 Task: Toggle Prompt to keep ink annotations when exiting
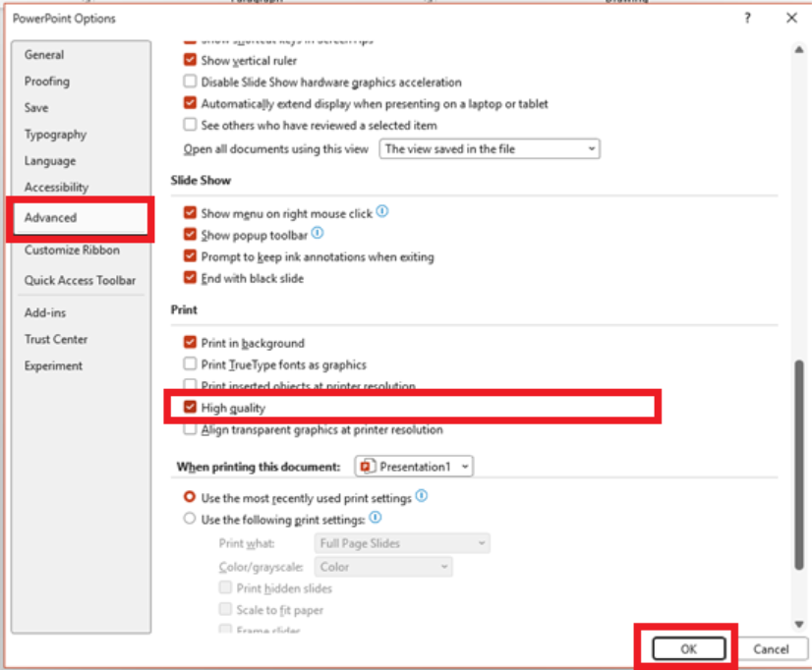click(190, 256)
